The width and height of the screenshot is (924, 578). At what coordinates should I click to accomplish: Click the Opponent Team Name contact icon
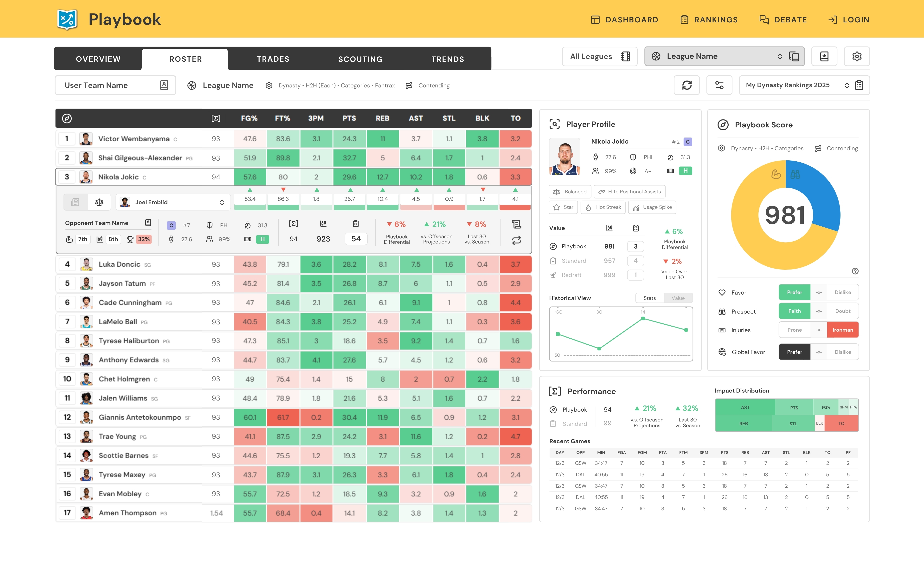click(x=148, y=223)
